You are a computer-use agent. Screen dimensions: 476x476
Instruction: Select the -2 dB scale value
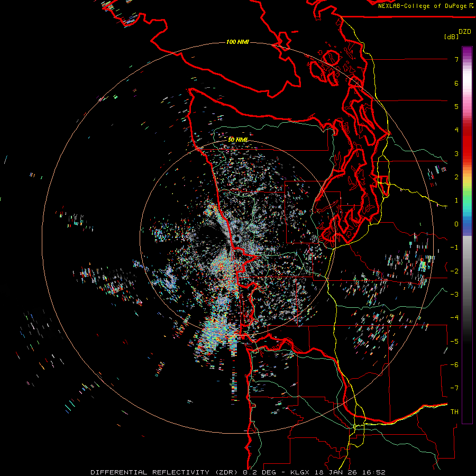[454, 271]
